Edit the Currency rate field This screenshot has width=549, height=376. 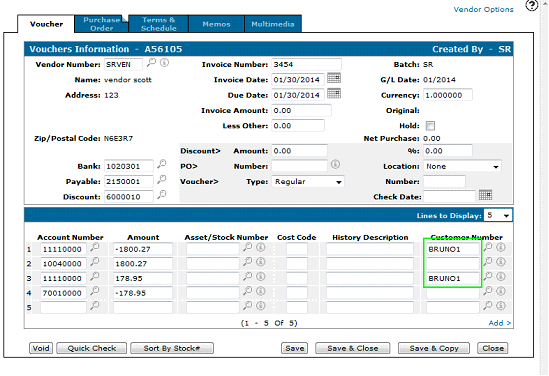[x=448, y=95]
